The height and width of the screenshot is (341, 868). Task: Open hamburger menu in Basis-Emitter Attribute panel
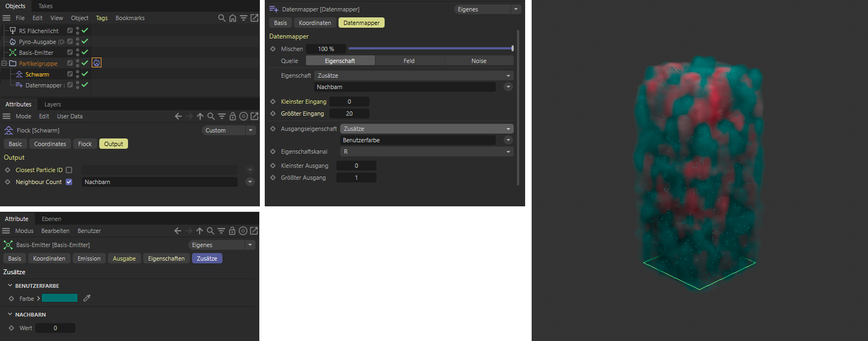point(6,231)
